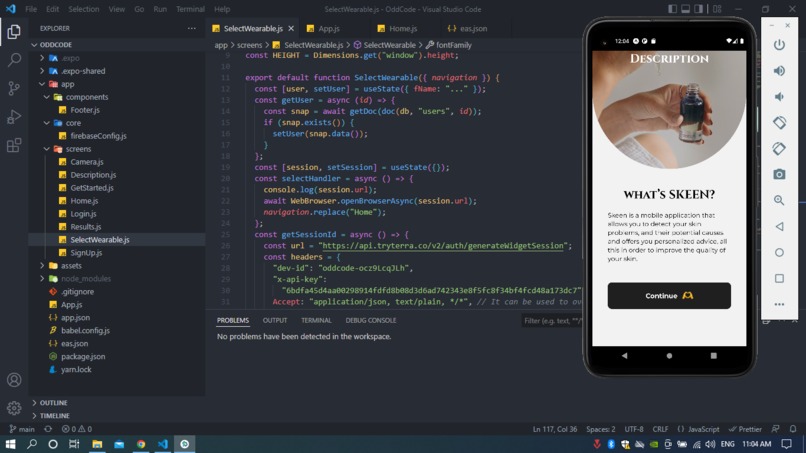Toggle the primary side bar layout icon
806x453 pixels.
(x=672, y=9)
